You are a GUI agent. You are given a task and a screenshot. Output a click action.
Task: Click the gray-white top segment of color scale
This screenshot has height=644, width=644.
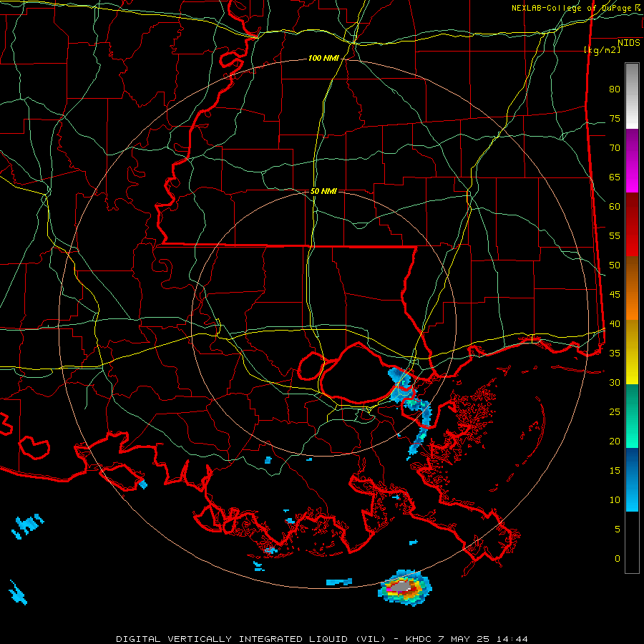[632, 96]
